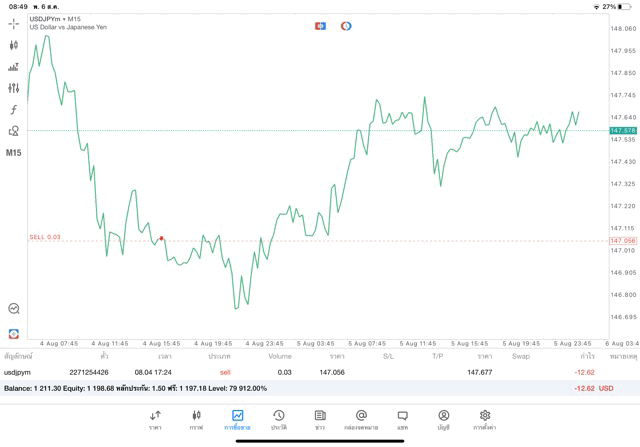Tap the red-blue circular icon above chart
This screenshot has width=640, height=447.
point(346,26)
